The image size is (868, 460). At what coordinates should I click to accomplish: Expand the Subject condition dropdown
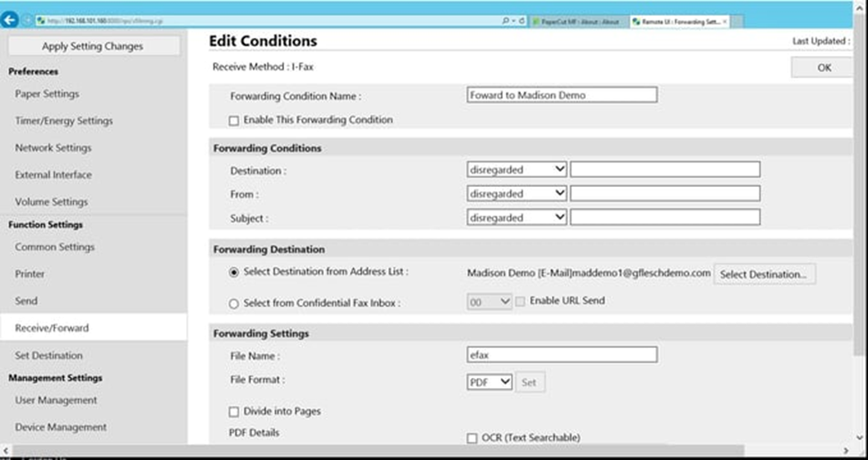517,217
